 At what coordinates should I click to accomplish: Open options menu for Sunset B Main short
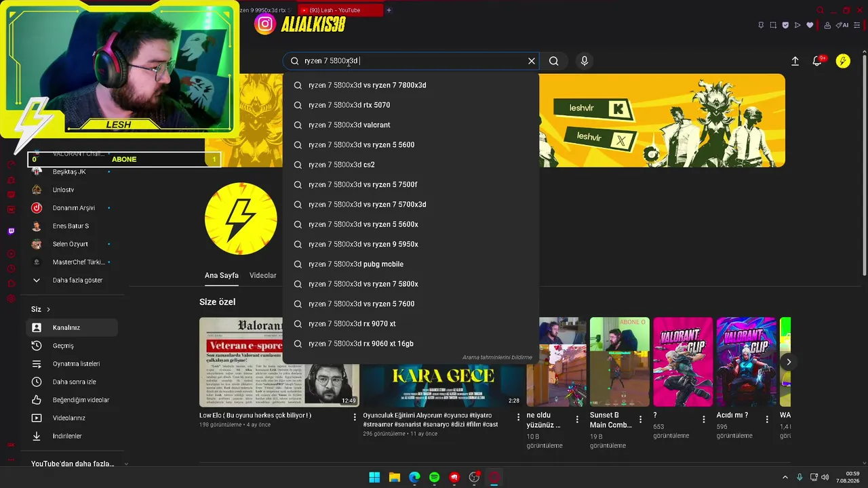[x=640, y=420]
